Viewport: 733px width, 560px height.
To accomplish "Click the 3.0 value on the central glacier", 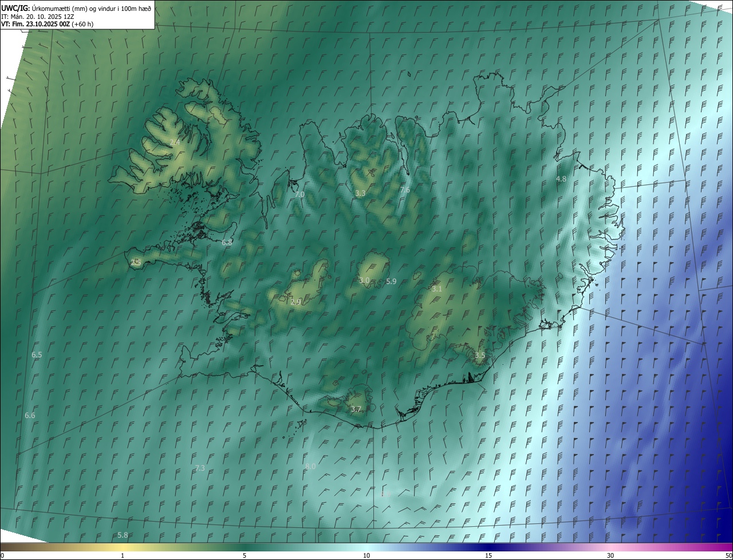I will 364,281.
